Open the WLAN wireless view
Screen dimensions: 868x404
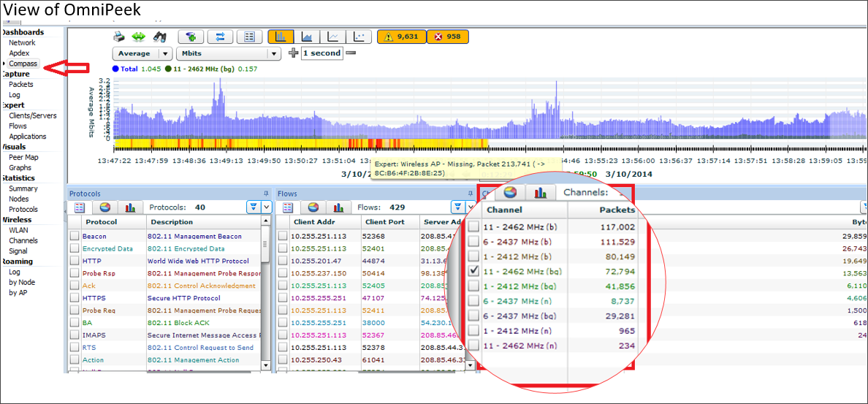[x=19, y=230]
